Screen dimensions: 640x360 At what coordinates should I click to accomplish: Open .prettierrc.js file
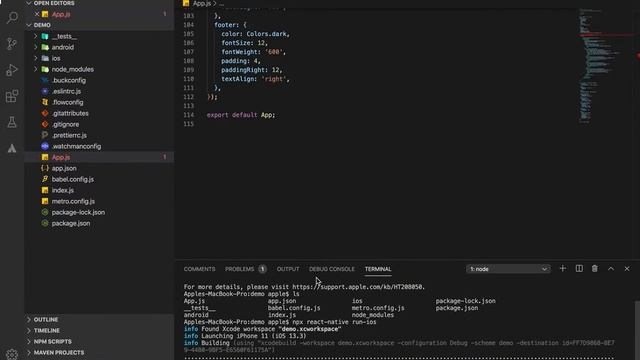click(x=99, y=136)
